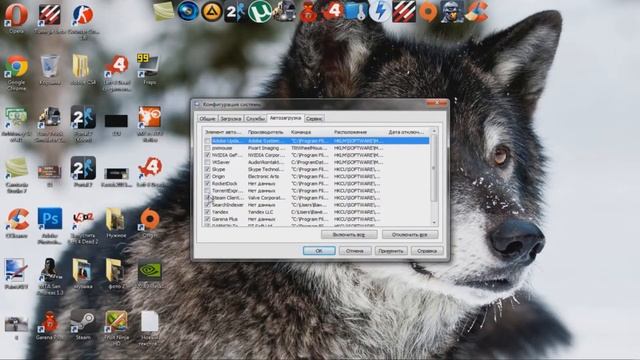
Task: Select the Origin shortcut on the desktop
Action: pos(149,223)
